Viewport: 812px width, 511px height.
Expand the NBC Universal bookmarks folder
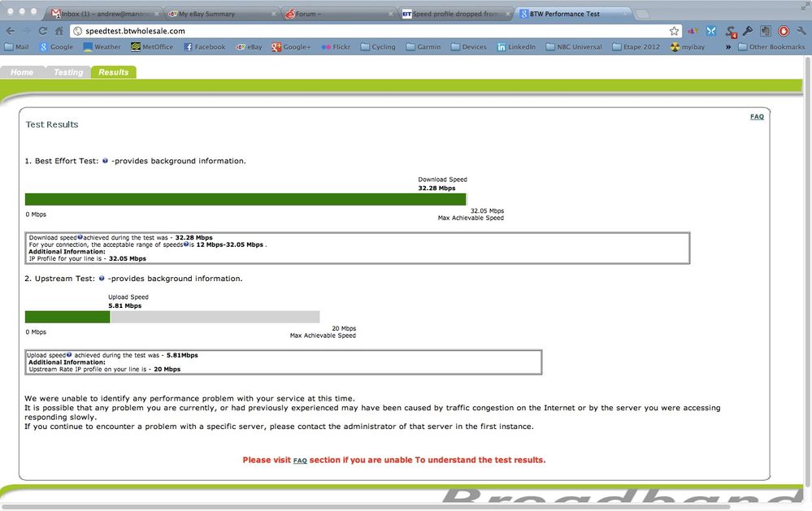coord(574,46)
